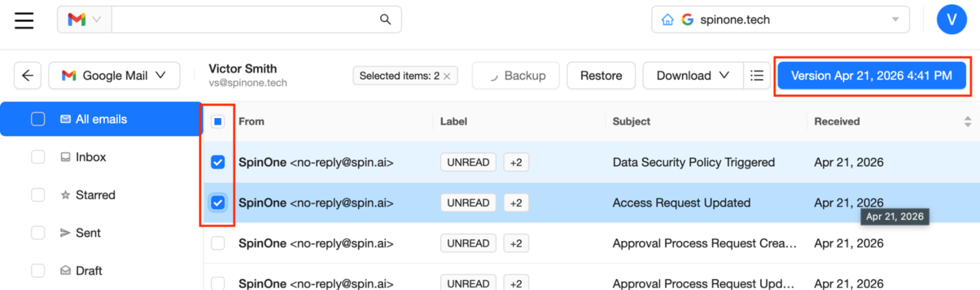
Task: Open the hamburger main menu
Action: tap(24, 20)
